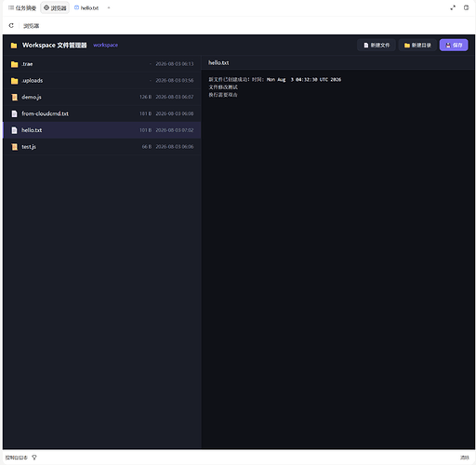Click the filter funnel icon in console bar

34,458
